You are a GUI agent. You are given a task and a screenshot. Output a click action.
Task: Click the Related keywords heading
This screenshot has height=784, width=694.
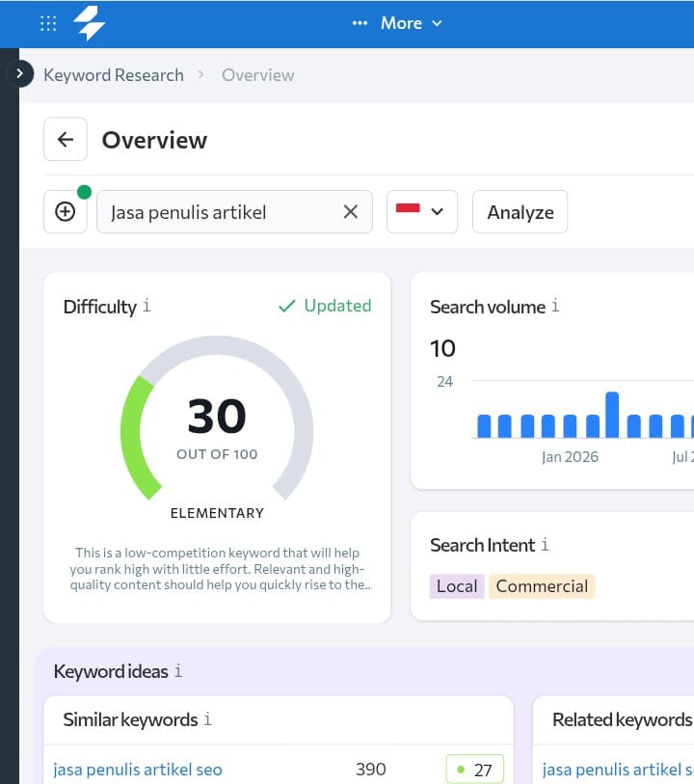[x=623, y=719]
